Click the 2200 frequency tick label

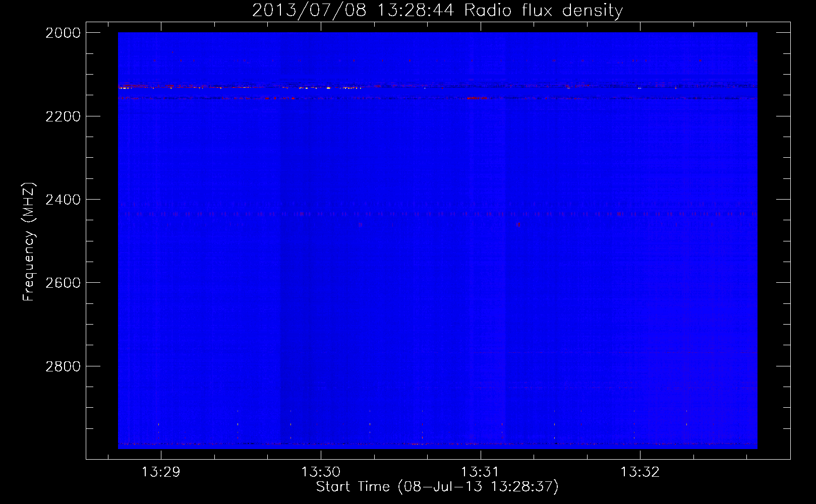(x=63, y=116)
